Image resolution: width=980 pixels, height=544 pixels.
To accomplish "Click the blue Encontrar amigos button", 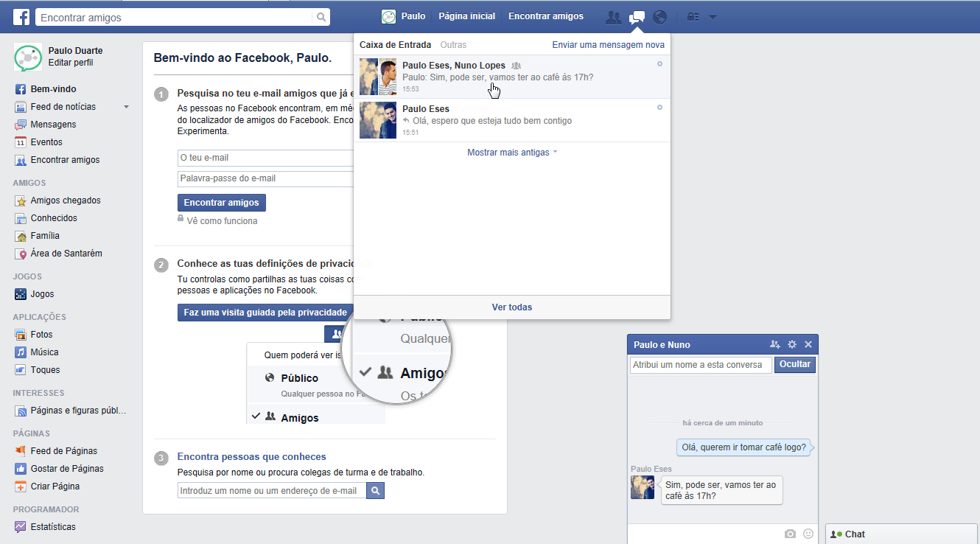I will [222, 203].
